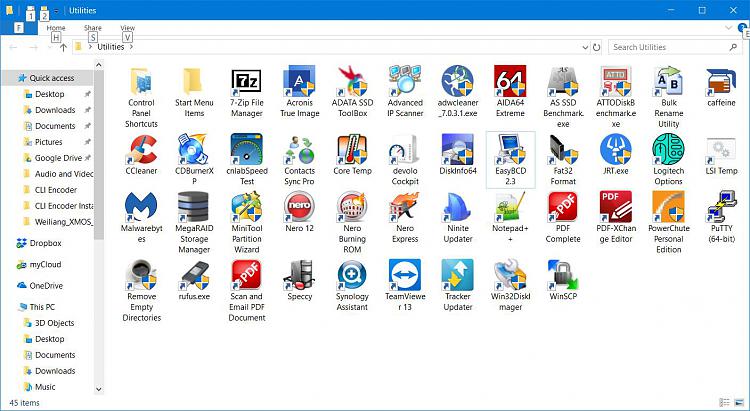Click the Notepad++ shortcut
This screenshot has width=750, height=411.
coord(510,208)
